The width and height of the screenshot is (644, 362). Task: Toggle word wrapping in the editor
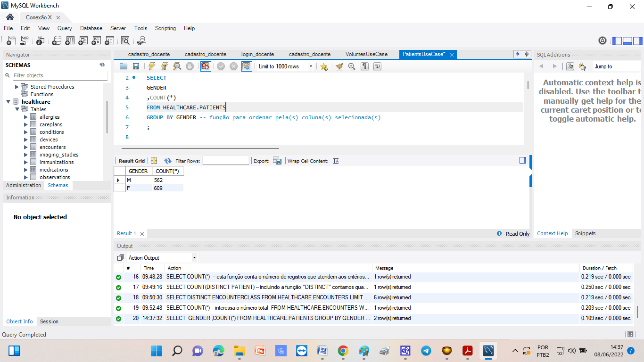click(x=377, y=66)
